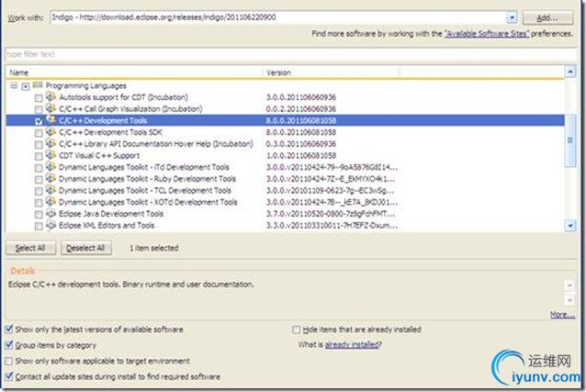Viewport: 586px width, 392px height.
Task: Click the Eclipse C/C++ development tools description text
Action: click(131, 285)
